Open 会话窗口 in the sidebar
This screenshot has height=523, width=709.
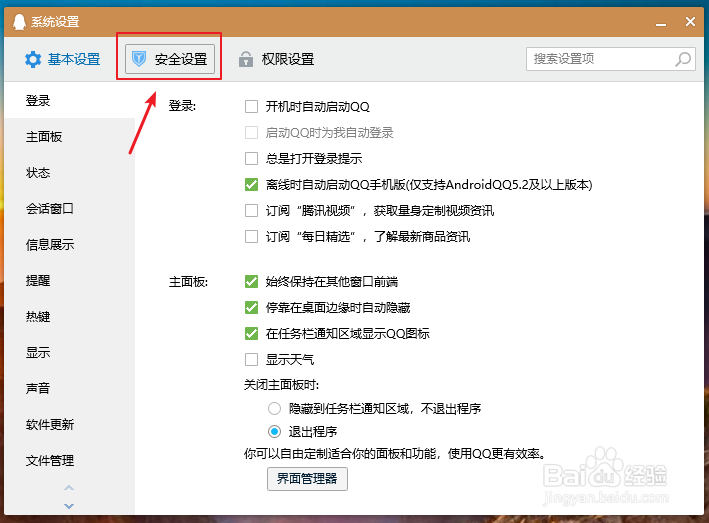click(x=70, y=208)
